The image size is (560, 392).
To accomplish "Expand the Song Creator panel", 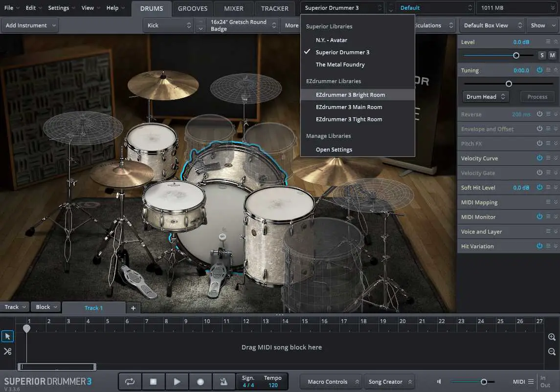I will tap(389, 381).
